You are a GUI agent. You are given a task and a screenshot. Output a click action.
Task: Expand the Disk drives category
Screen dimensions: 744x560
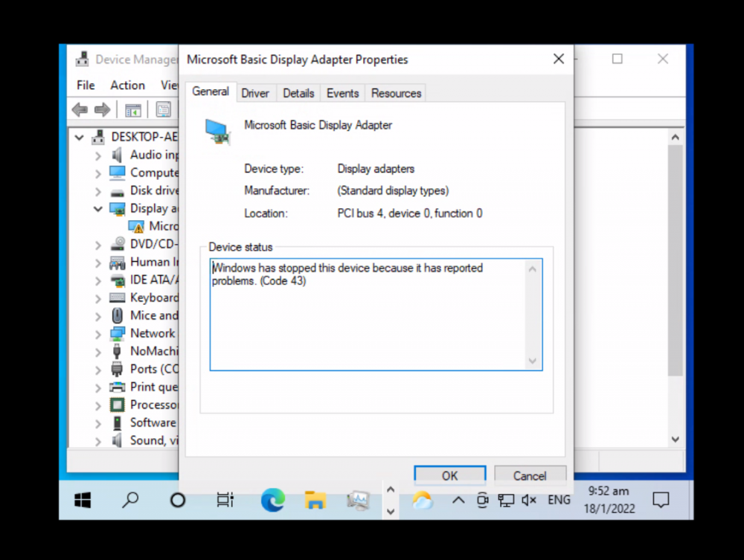pyautogui.click(x=97, y=192)
